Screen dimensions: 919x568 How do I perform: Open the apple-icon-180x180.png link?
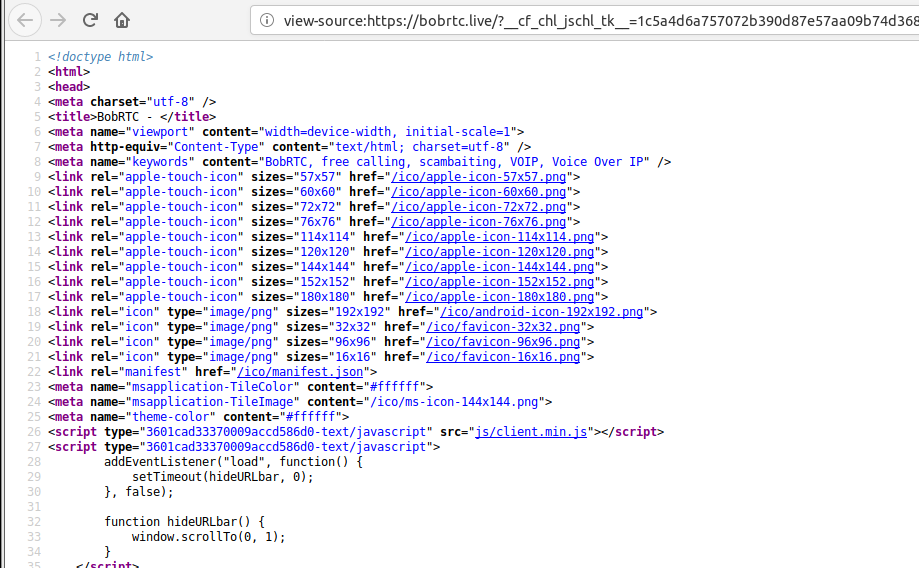pos(500,297)
